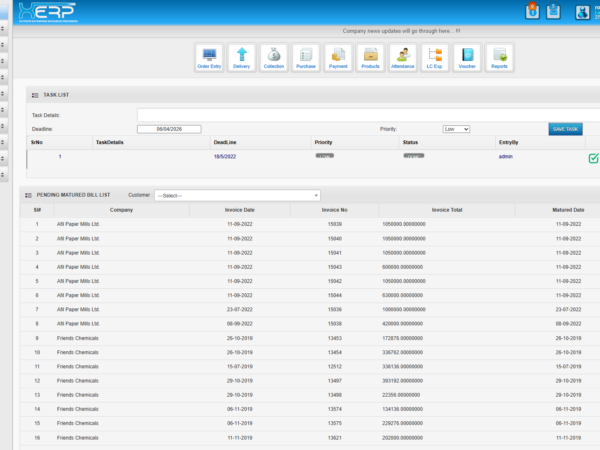Open the Collection module
The image size is (600, 450).
point(274,58)
